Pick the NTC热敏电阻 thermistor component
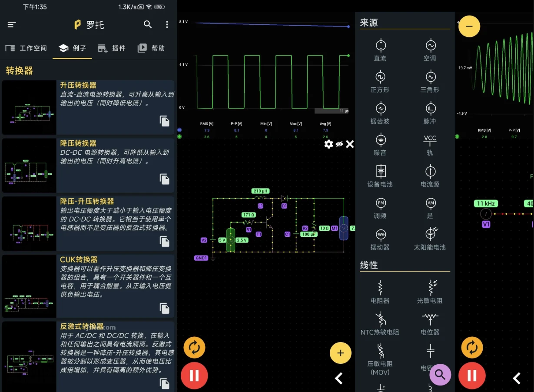 pyautogui.click(x=380, y=324)
